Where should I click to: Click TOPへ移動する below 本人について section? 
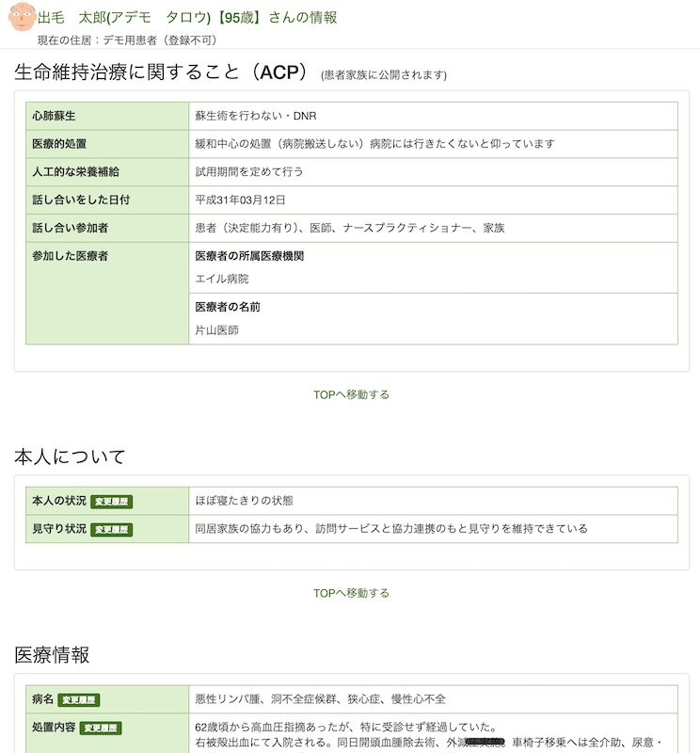coord(351,593)
